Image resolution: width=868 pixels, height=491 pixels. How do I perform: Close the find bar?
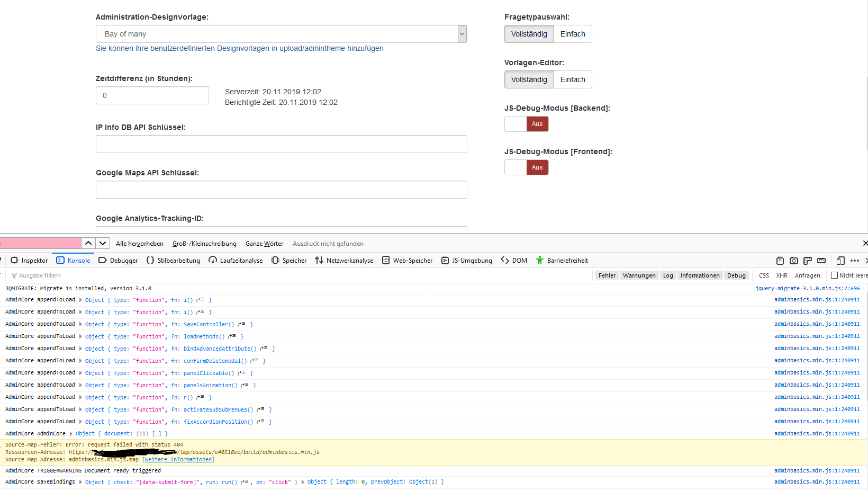(x=865, y=243)
